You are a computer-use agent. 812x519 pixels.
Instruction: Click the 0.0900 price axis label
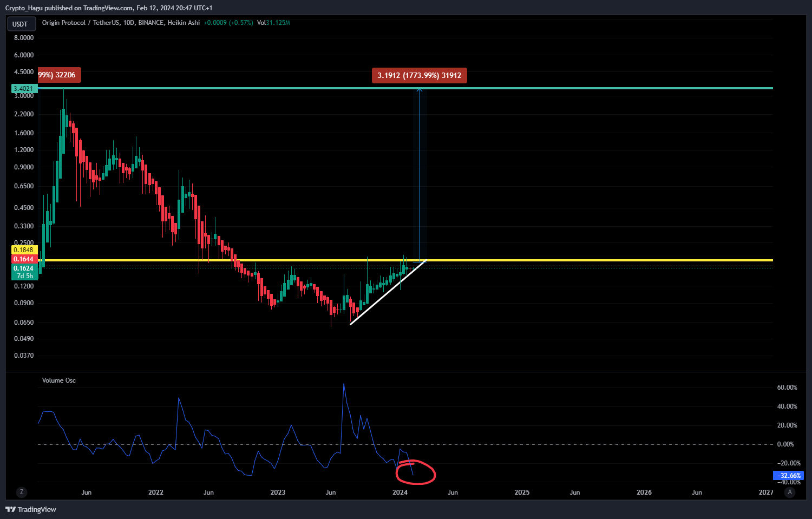click(24, 303)
